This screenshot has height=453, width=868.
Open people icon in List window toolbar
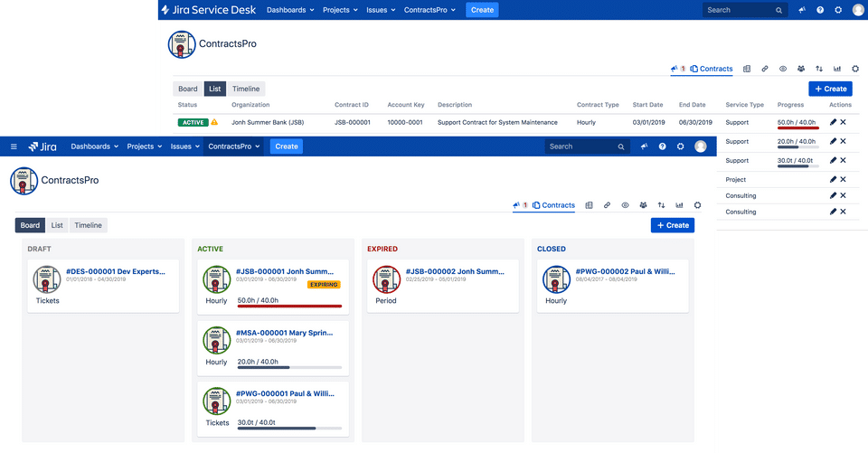[801, 70]
